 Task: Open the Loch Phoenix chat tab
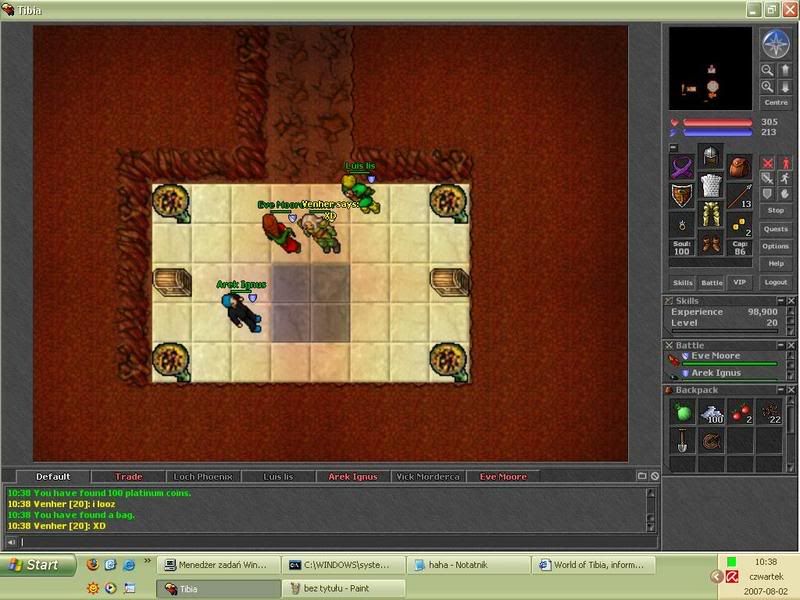pyautogui.click(x=203, y=477)
